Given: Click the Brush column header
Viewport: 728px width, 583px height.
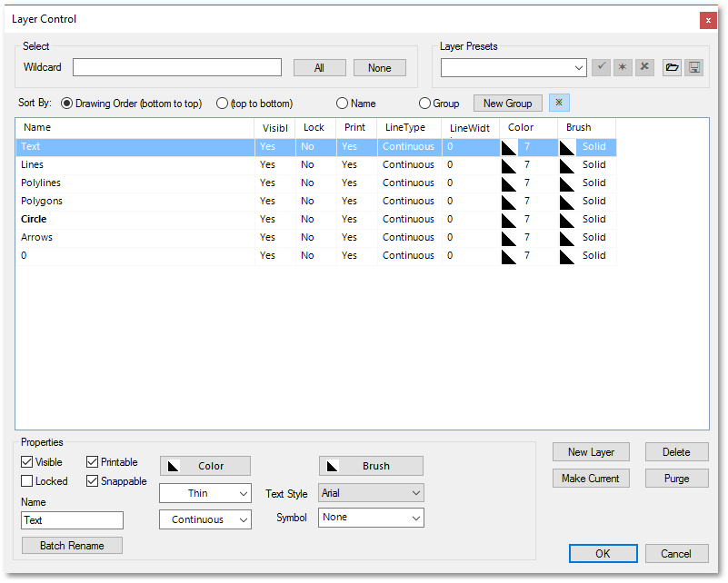Looking at the screenshot, I should tap(587, 127).
